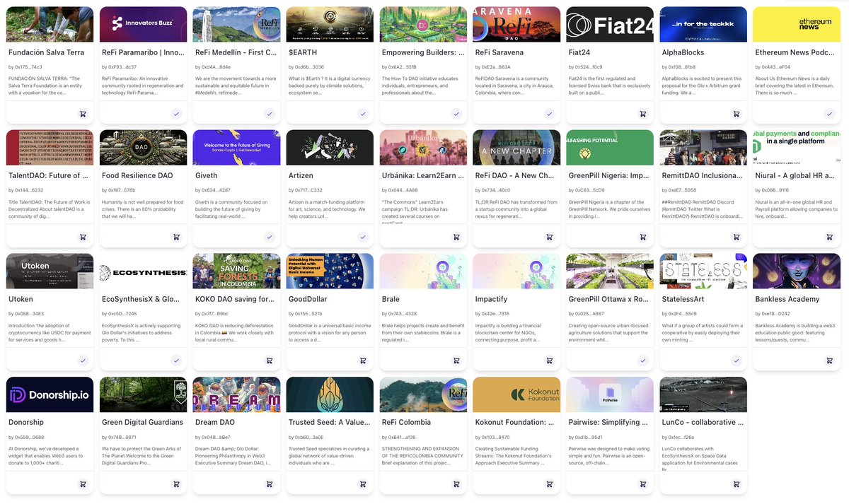Click the ethereum news banner thumbnail
Image resolution: width=849 pixels, height=504 pixels.
797,25
